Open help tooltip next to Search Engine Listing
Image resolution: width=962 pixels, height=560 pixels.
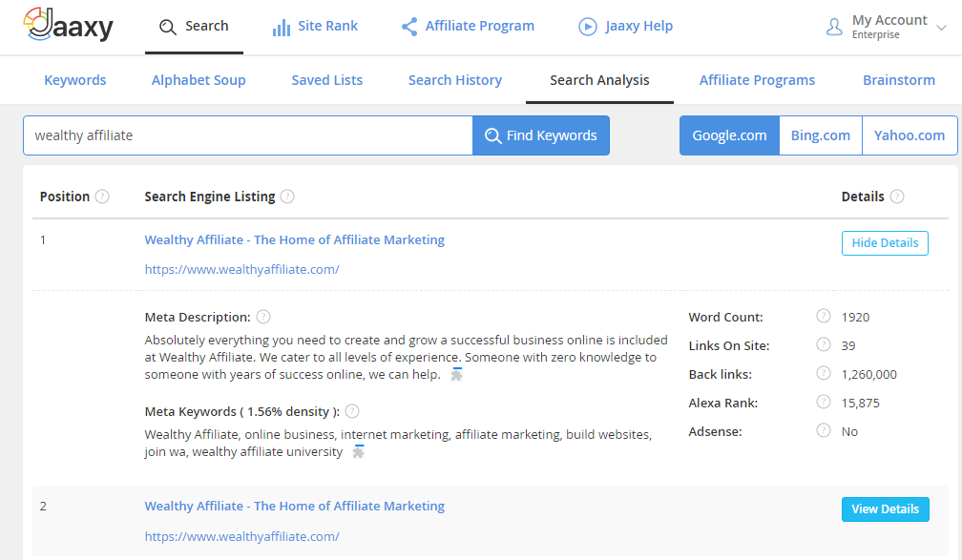pos(287,197)
